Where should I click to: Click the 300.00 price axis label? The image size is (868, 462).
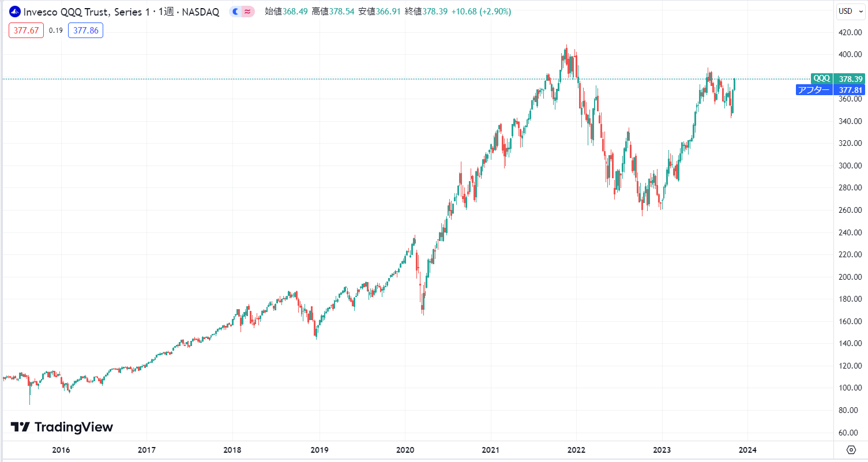click(x=851, y=166)
